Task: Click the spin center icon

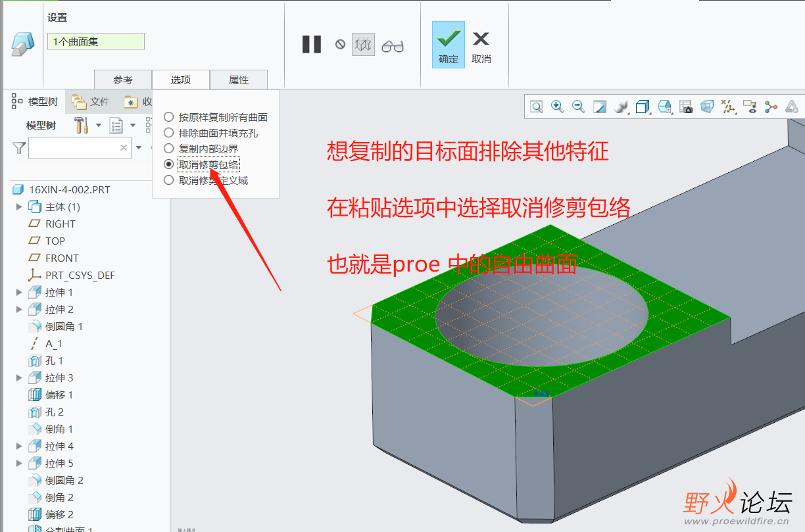Action: (x=771, y=107)
